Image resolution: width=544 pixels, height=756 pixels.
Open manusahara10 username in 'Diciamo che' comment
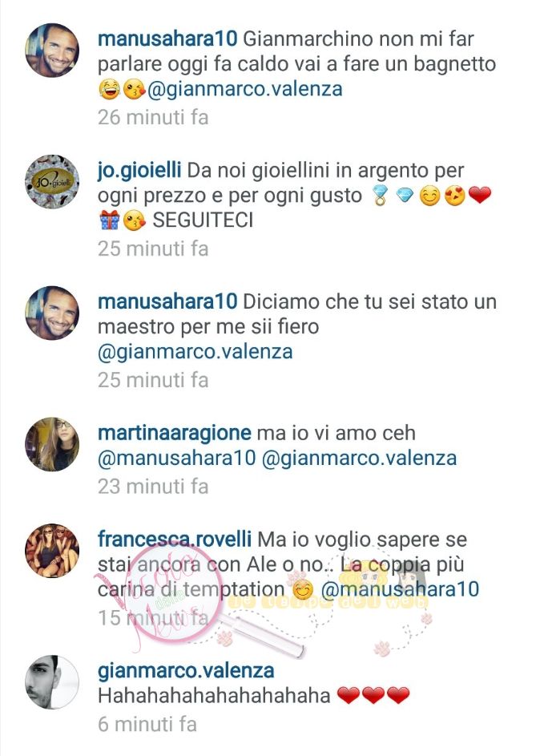[167, 301]
